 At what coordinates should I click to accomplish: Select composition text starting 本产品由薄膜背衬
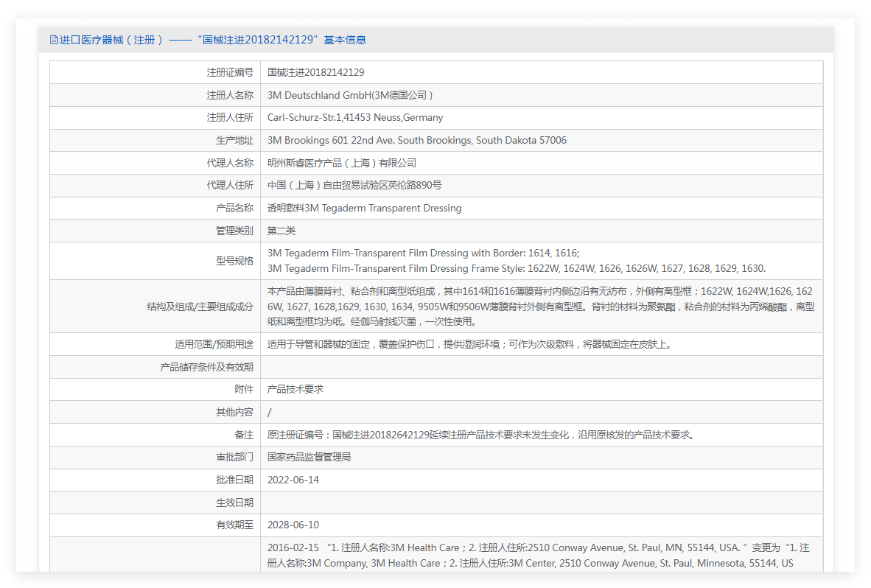pos(541,307)
